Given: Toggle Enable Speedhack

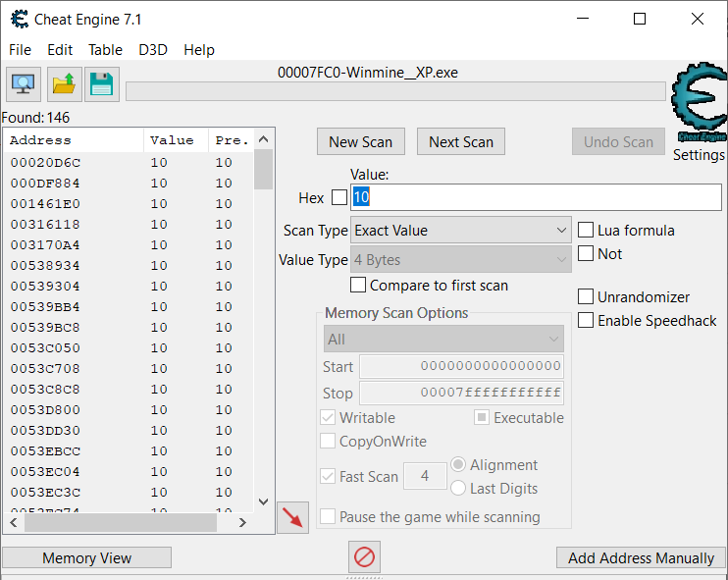Looking at the screenshot, I should click(x=586, y=320).
